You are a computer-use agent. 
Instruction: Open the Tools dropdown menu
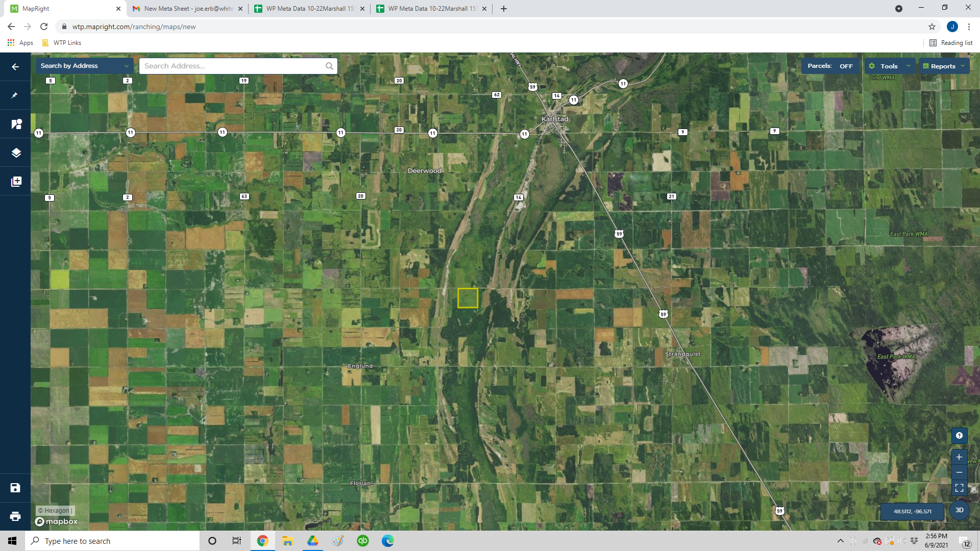(889, 66)
